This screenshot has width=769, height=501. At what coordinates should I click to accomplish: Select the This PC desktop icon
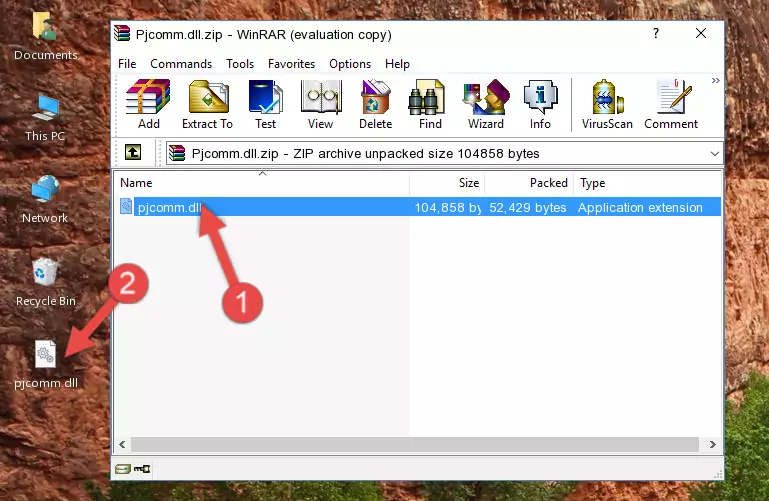(x=45, y=119)
